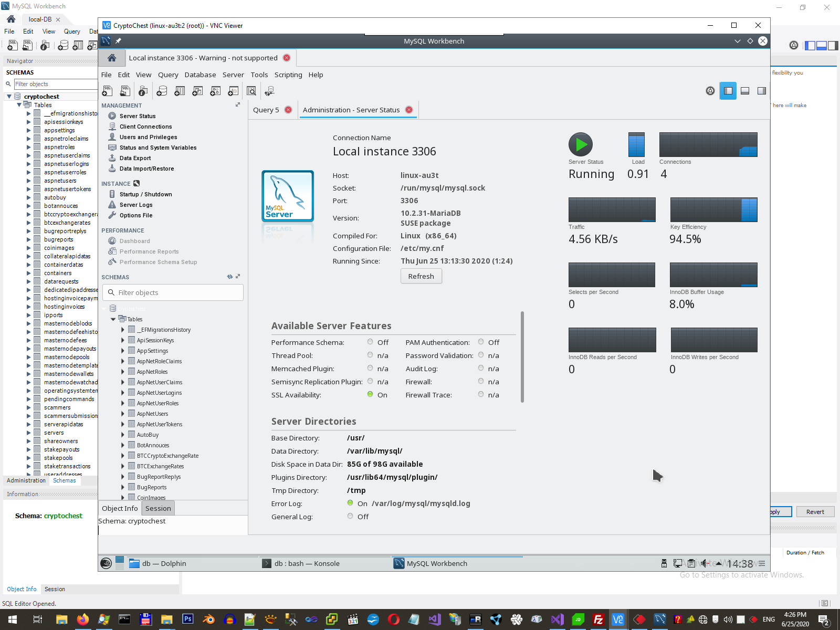The height and width of the screenshot is (630, 840).
Task: Click the Filter objects field in the VNC Workbench schemas panel
Action: point(173,292)
